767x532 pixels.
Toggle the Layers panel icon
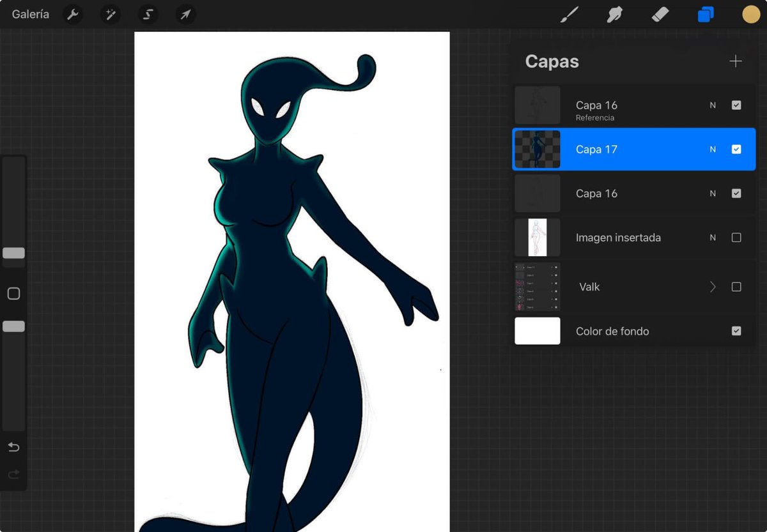tap(706, 14)
